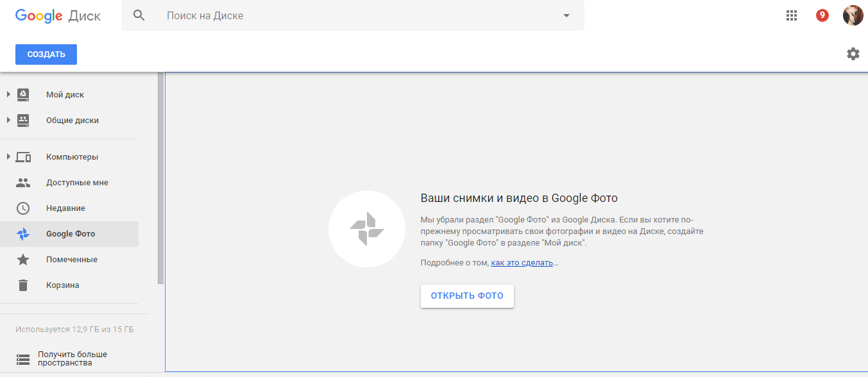Open the 'как это сделать' link
The width and height of the screenshot is (868, 377).
point(522,263)
